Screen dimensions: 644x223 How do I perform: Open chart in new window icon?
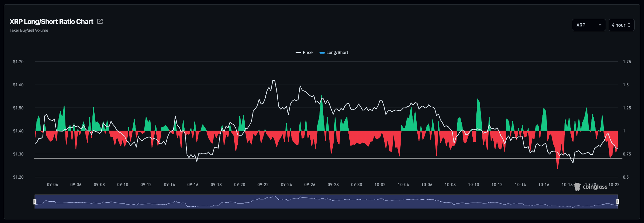point(100,21)
